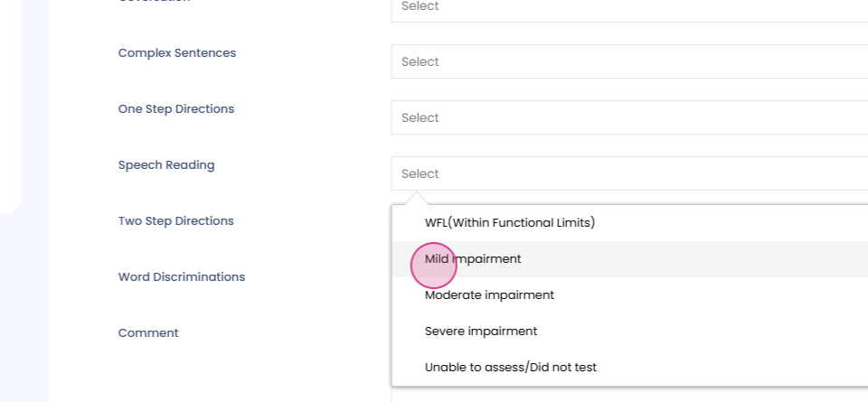Click the Complex Sentences field label
Image resolution: width=868 pixels, height=402 pixels.
click(177, 53)
